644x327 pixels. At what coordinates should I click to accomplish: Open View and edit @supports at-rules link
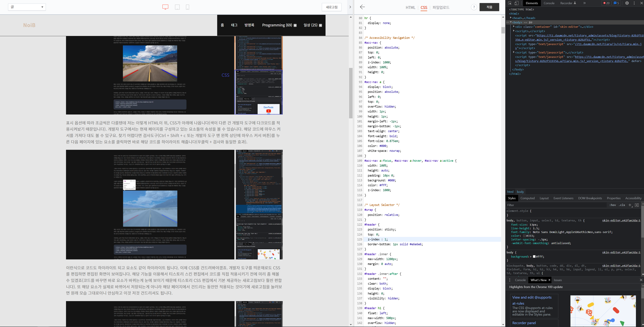pos(532,300)
